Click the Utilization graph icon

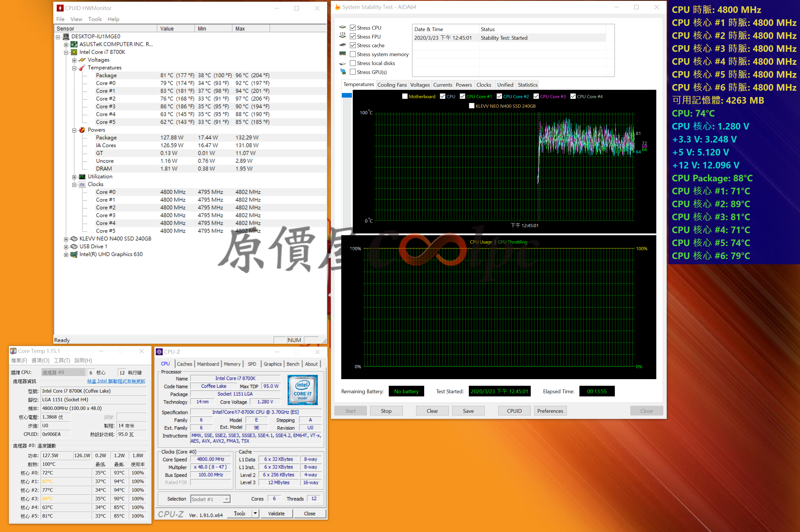click(82, 176)
